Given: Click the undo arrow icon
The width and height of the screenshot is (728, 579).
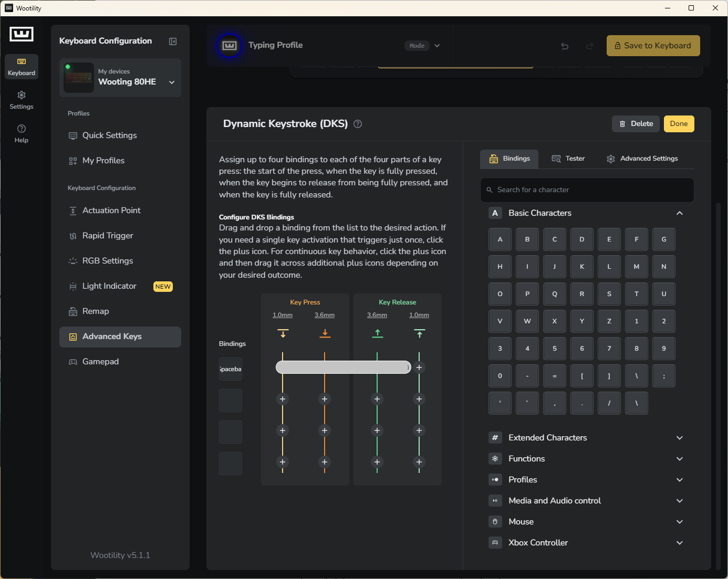Looking at the screenshot, I should (565, 46).
